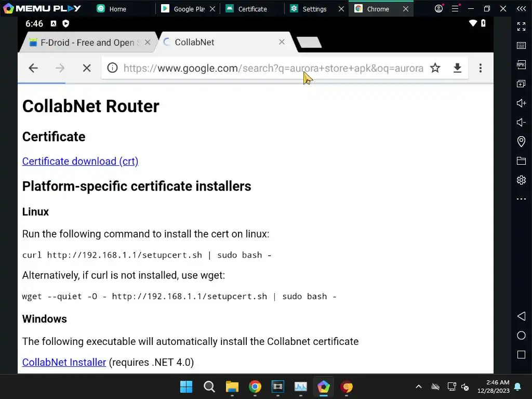Viewport: 532px width, 399px height.
Task: Open Windows notification bell
Action: click(x=518, y=387)
